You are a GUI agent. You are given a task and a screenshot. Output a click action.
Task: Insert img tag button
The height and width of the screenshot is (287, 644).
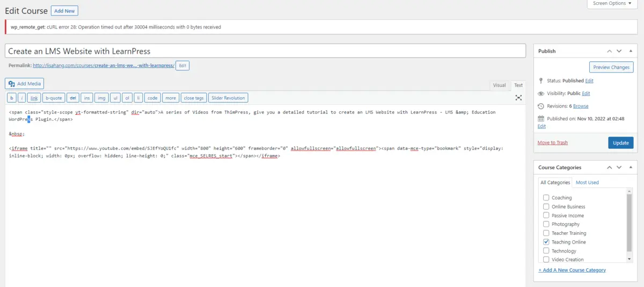tap(101, 98)
